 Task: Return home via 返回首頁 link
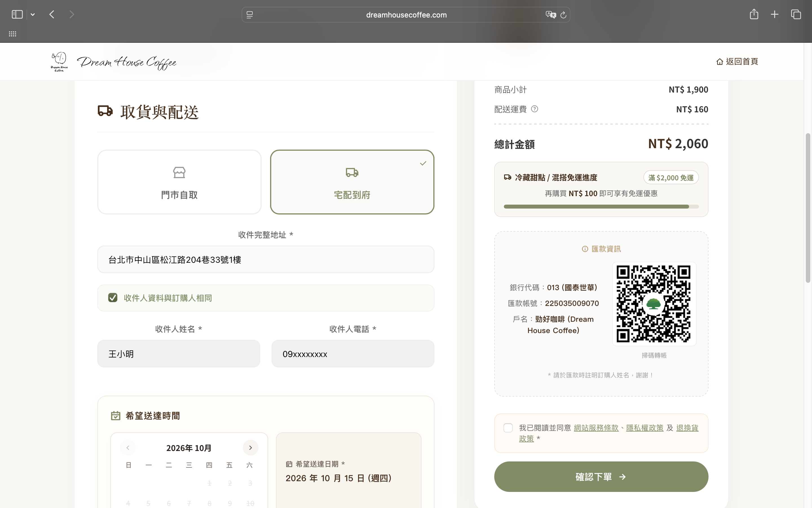[737, 62]
